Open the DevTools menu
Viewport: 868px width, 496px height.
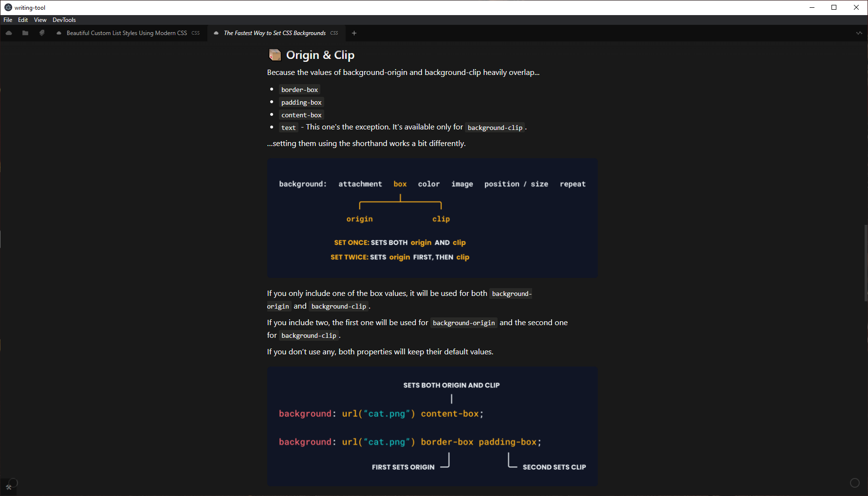point(64,20)
